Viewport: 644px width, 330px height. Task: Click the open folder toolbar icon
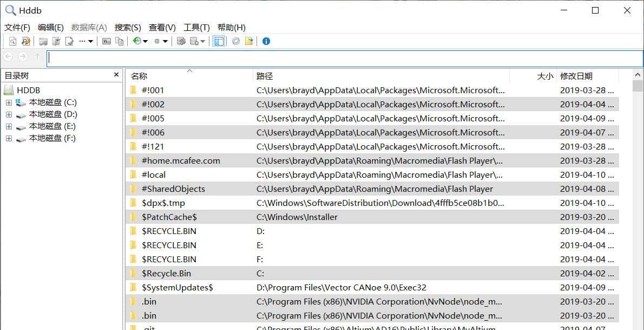[43, 41]
